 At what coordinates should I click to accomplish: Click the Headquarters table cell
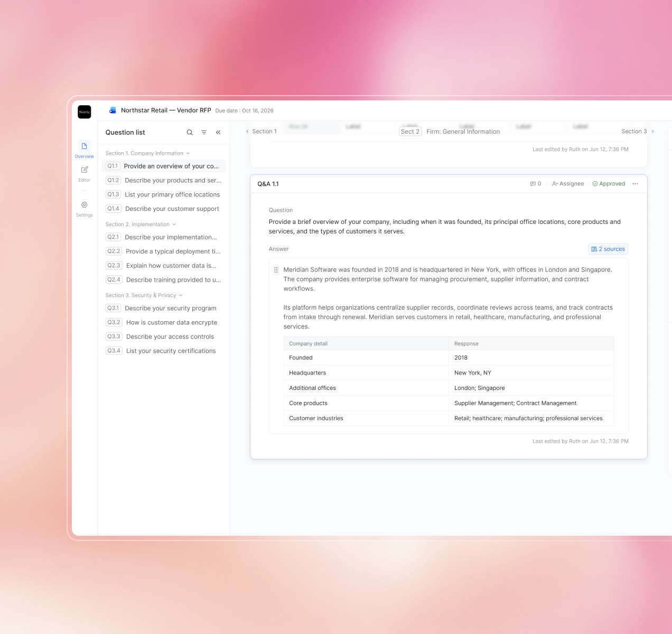pos(366,373)
